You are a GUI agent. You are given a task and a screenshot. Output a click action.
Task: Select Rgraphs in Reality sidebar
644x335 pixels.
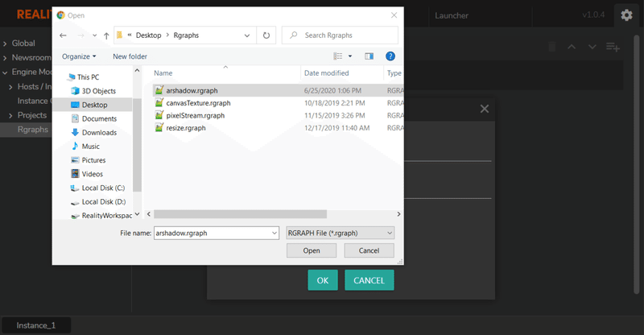pyautogui.click(x=33, y=130)
